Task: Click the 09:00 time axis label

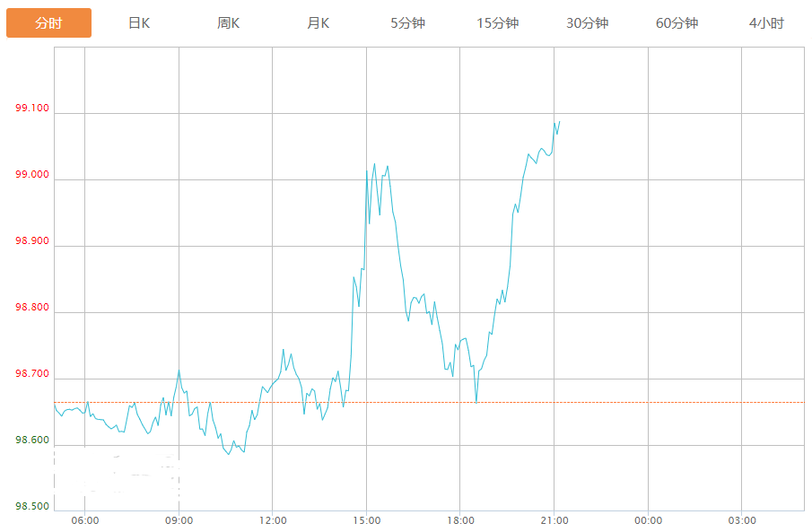Action: [x=179, y=521]
